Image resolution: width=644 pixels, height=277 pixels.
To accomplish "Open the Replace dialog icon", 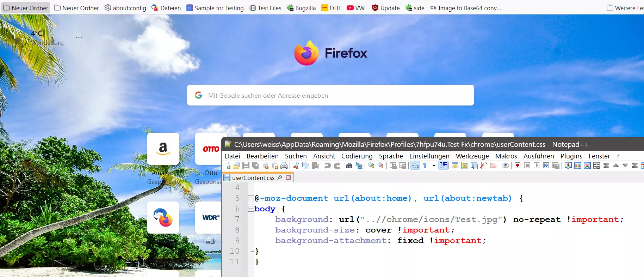I will coord(359,165).
